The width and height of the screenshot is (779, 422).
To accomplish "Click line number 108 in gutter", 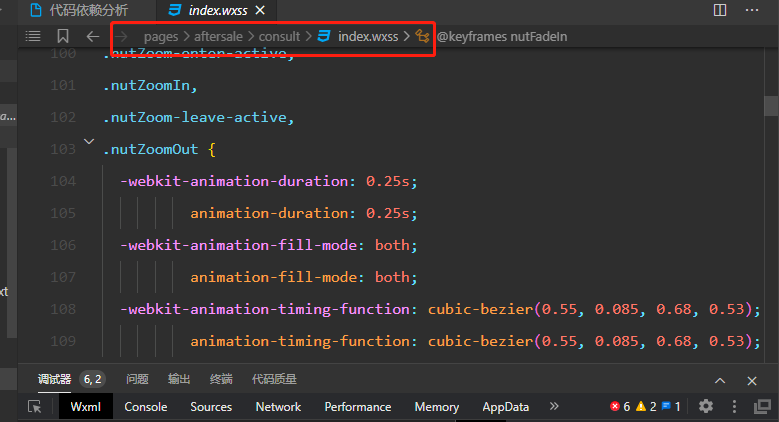I will click(x=63, y=309).
